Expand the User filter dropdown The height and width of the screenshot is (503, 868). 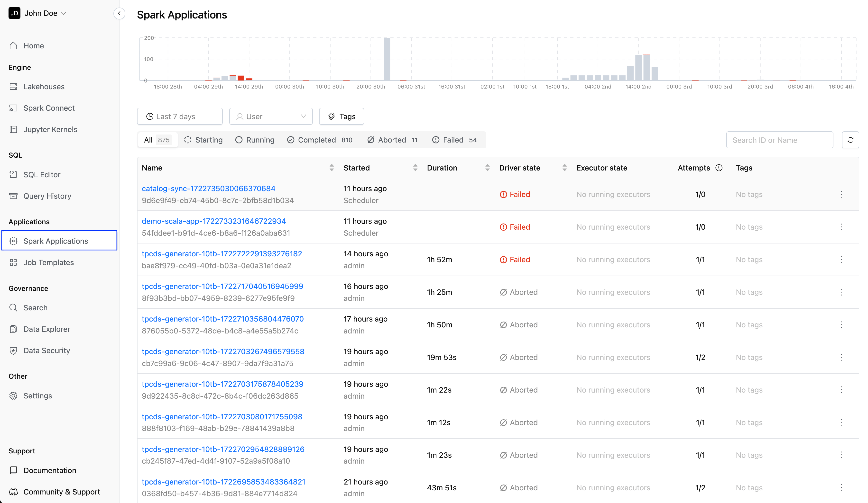271,116
